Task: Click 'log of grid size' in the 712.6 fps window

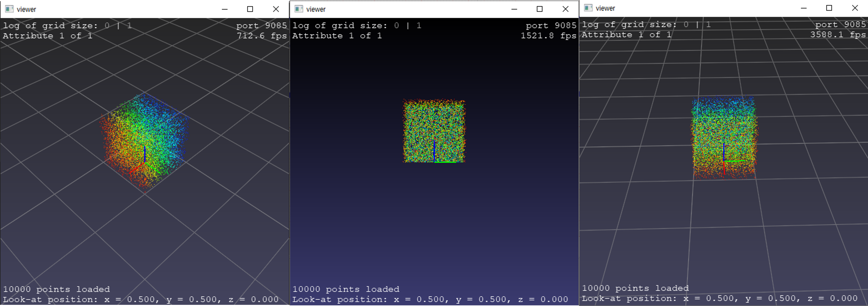Action: point(50,26)
